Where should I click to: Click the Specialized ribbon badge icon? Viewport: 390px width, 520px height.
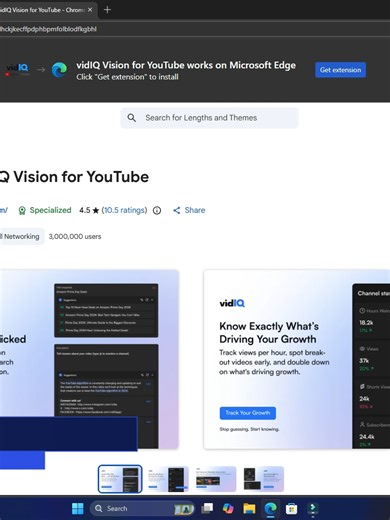coord(22,210)
